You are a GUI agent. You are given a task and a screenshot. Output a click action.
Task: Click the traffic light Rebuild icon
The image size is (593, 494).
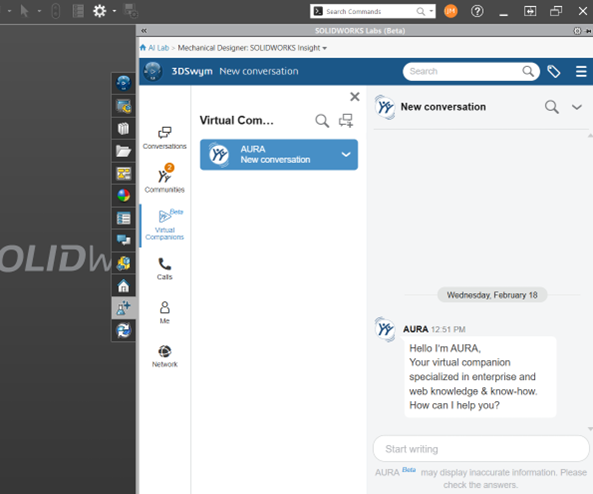[56, 11]
